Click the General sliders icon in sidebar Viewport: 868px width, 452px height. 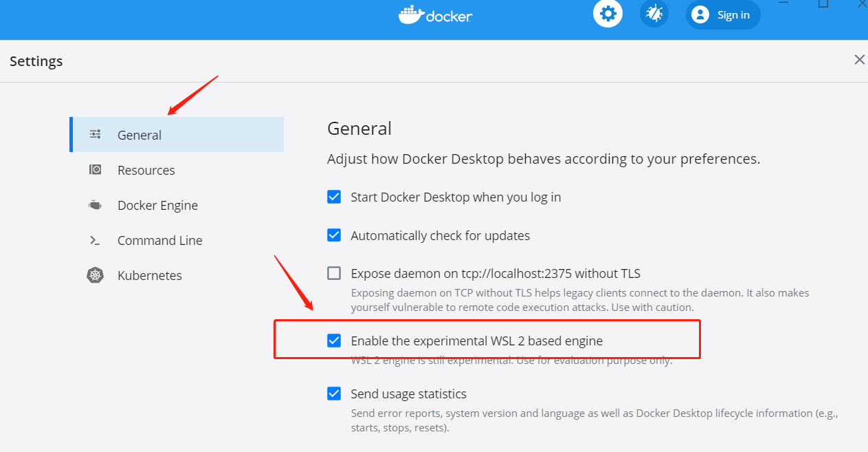click(96, 135)
